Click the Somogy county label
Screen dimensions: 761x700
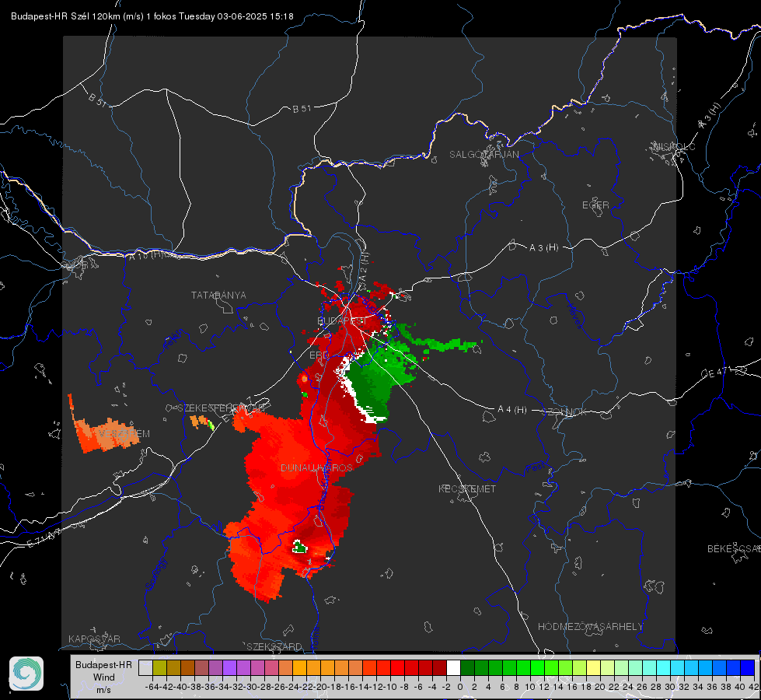(x=155, y=575)
